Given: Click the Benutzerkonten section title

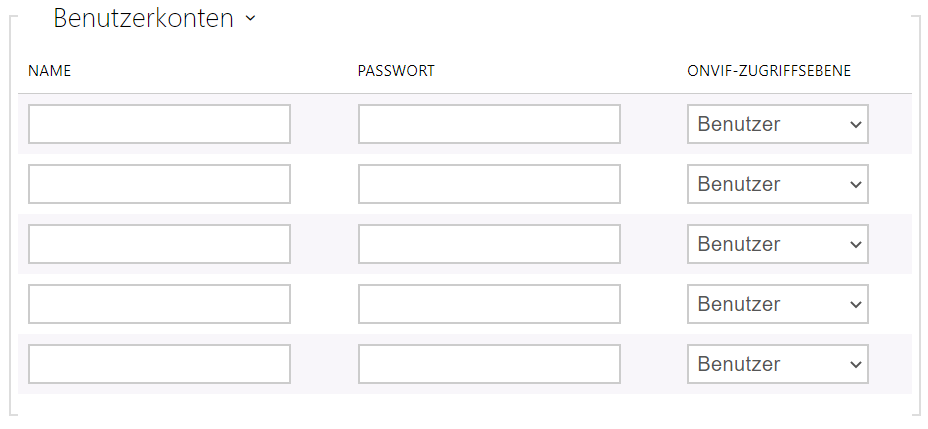Looking at the screenshot, I should pos(143,18).
